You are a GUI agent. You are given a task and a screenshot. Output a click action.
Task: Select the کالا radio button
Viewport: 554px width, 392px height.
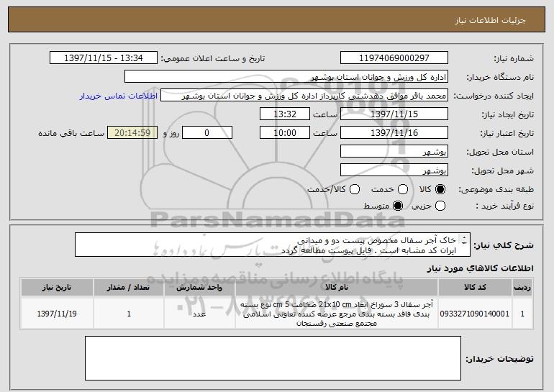[440, 190]
